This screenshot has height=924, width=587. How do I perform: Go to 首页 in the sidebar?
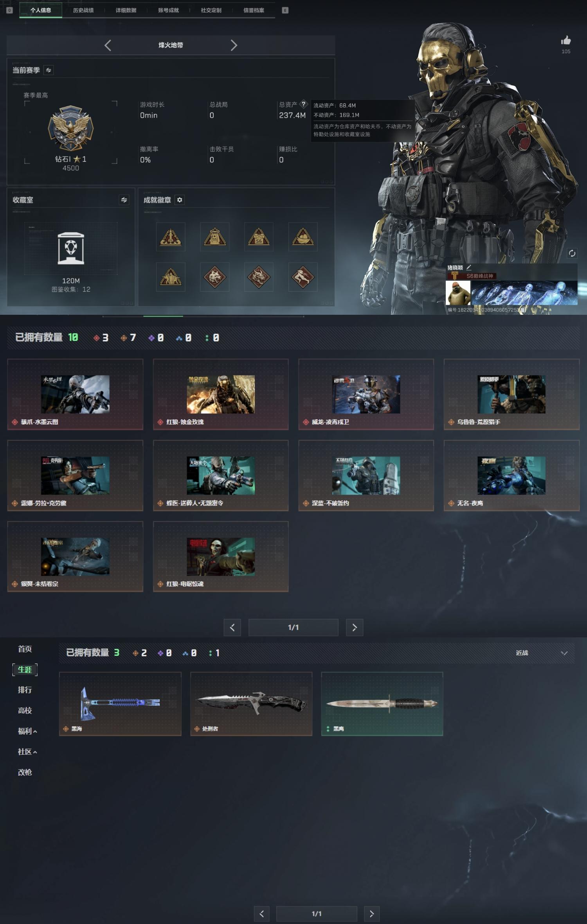pyautogui.click(x=25, y=649)
